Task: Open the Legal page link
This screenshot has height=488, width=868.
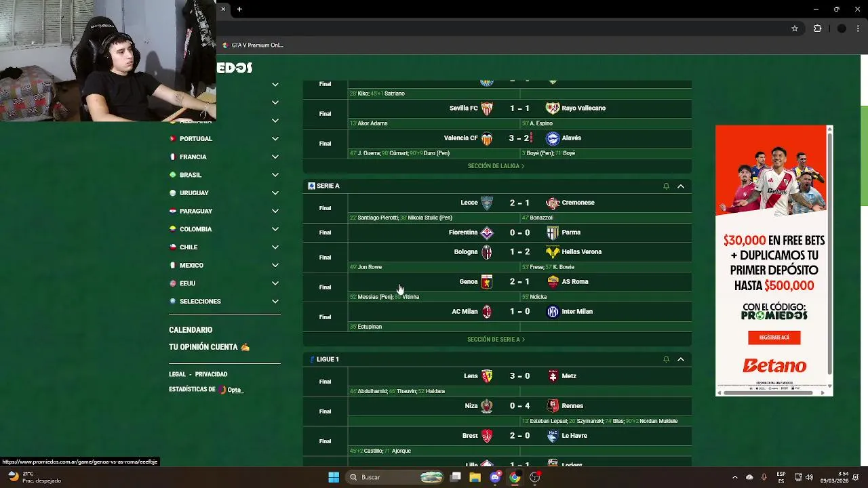Action: pos(177,374)
